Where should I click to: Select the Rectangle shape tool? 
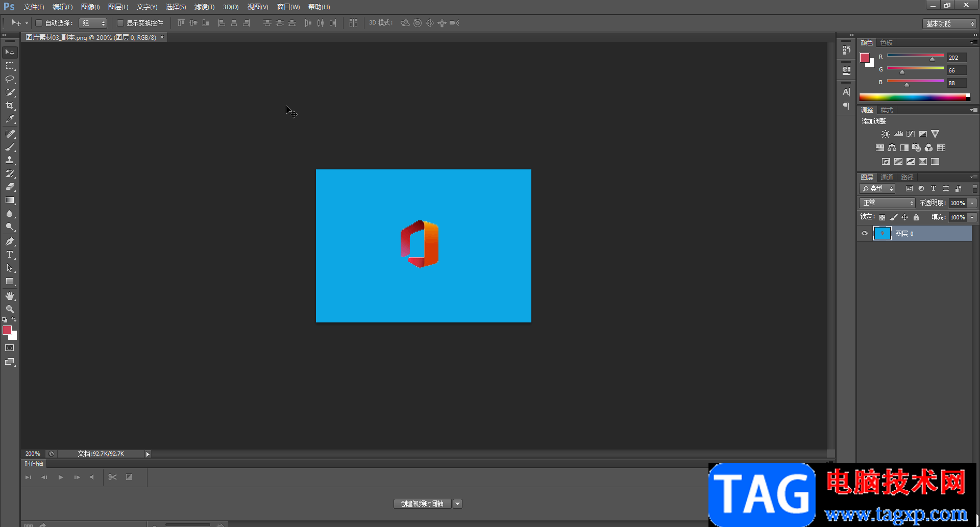coord(10,282)
